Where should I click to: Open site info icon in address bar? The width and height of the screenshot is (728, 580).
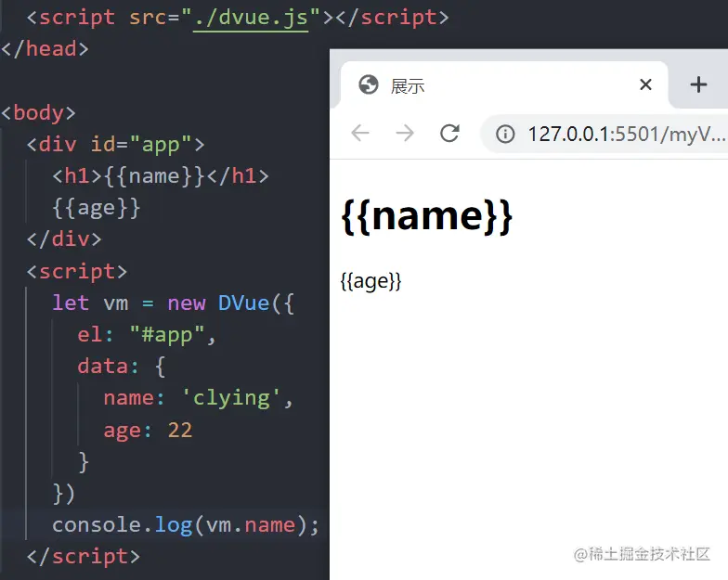[505, 134]
